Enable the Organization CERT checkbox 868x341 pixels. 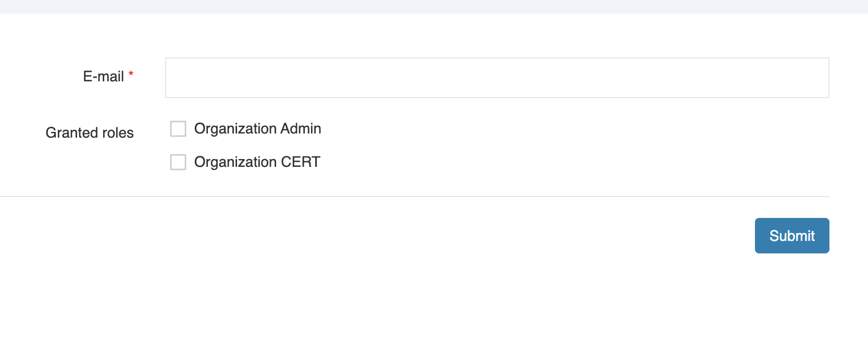(178, 162)
